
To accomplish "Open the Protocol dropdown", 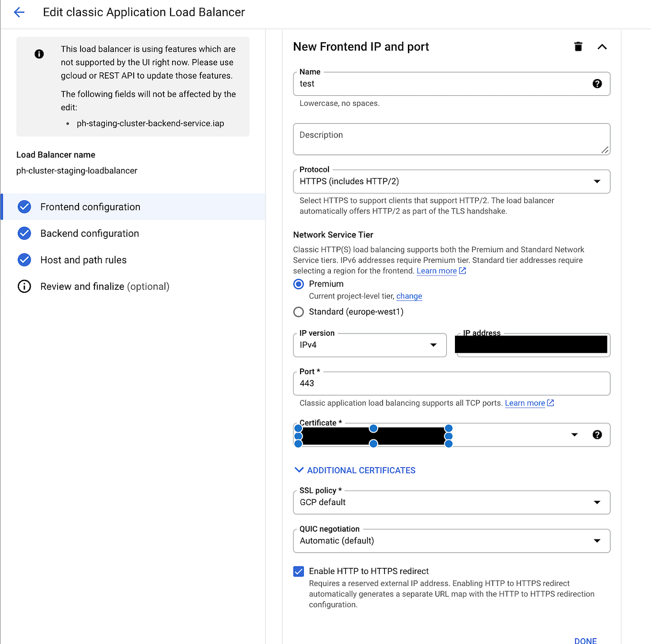I will pos(597,181).
